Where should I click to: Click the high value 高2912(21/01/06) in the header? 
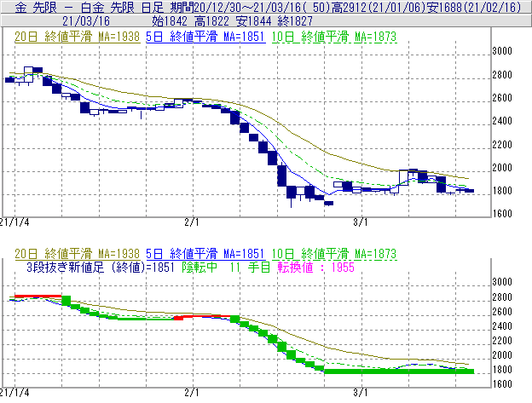coord(379,7)
